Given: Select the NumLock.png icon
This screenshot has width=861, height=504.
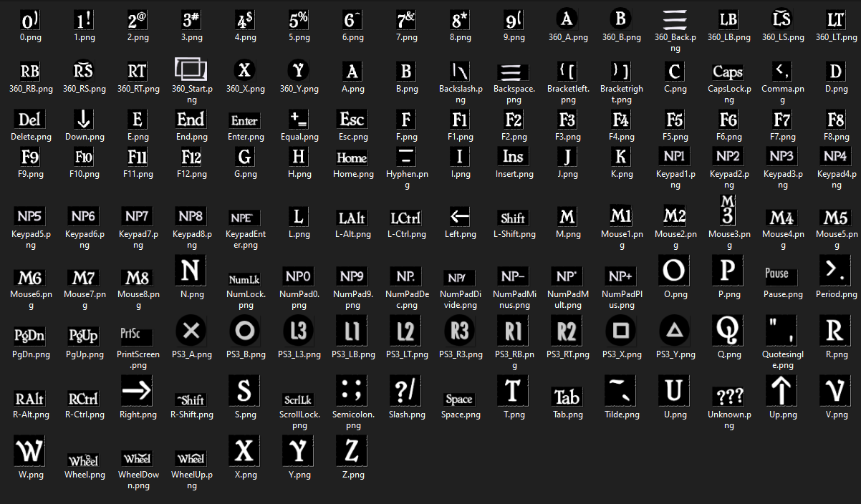Looking at the screenshot, I should point(244,279).
